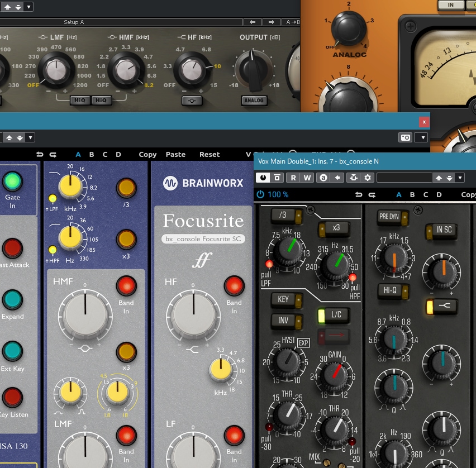Image resolution: width=476 pixels, height=468 pixels.
Task: Undo in the bx_console N plugin
Action: (359, 194)
